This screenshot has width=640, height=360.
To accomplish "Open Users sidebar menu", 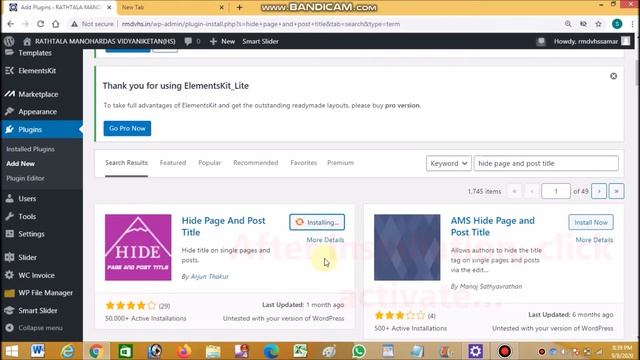I will tap(27, 199).
